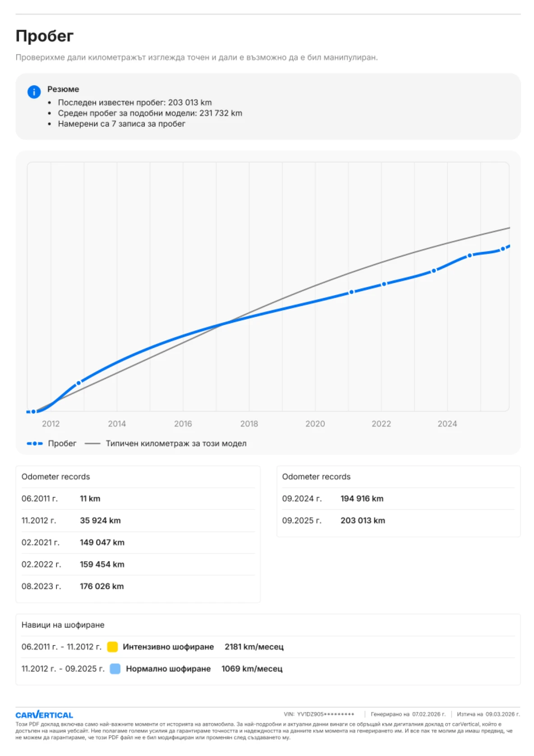
Task: Select the light blue Нормално шофиране swatch
Action: (115, 669)
